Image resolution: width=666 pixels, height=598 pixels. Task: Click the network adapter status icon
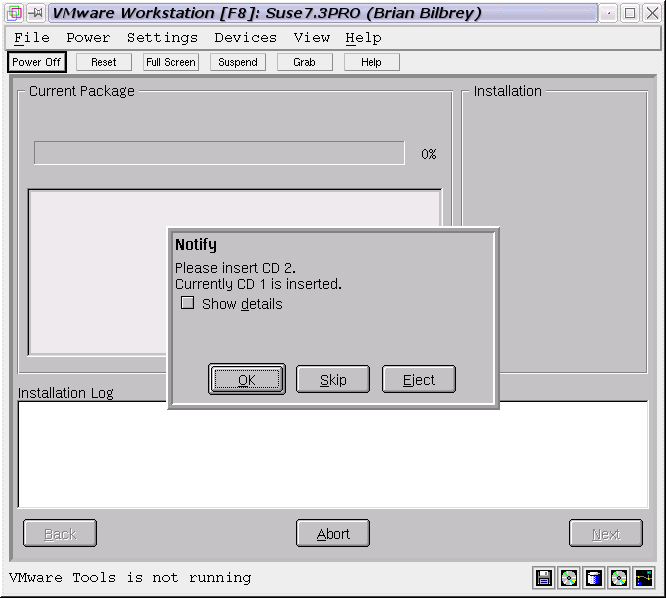(x=643, y=578)
